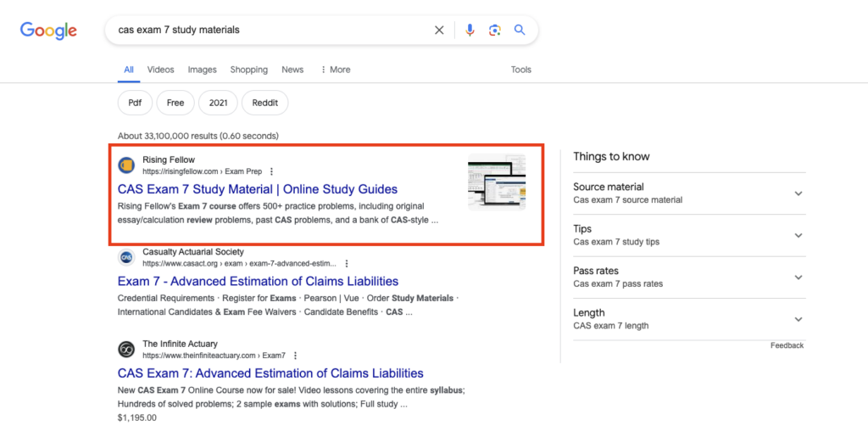Click the Rising Fellow result thumbnail image

(x=497, y=182)
